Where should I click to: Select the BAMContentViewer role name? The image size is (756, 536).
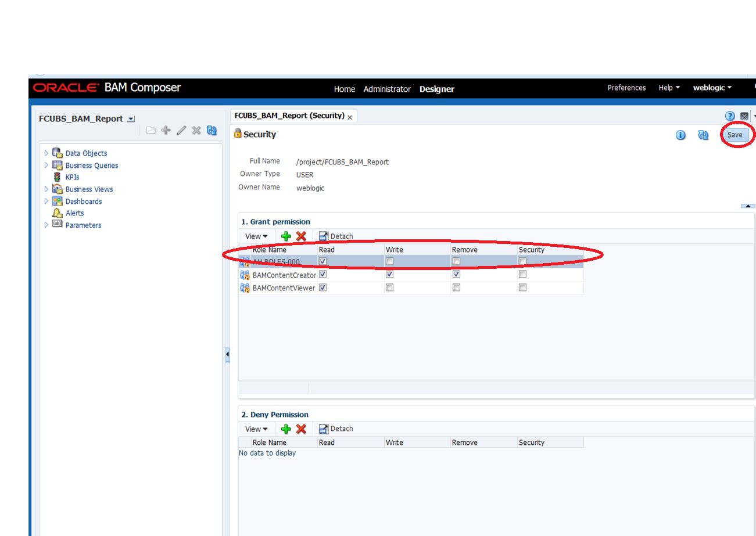(x=284, y=287)
